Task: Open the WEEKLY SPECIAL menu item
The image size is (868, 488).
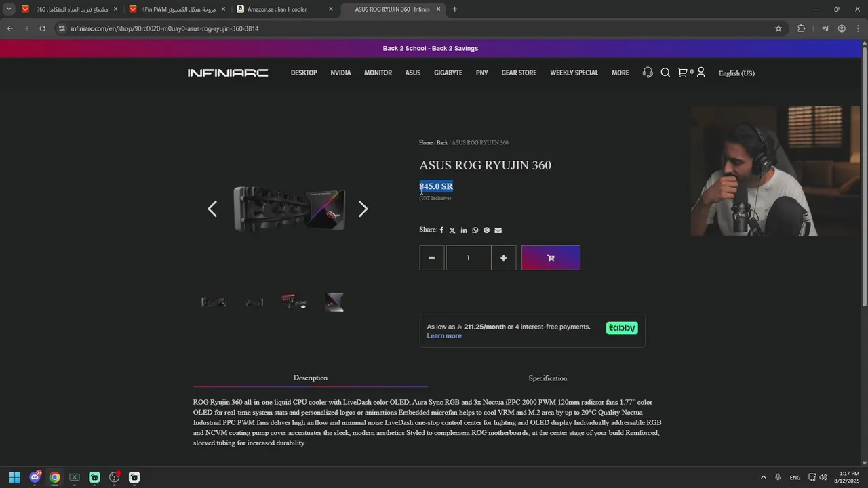Action: point(574,73)
